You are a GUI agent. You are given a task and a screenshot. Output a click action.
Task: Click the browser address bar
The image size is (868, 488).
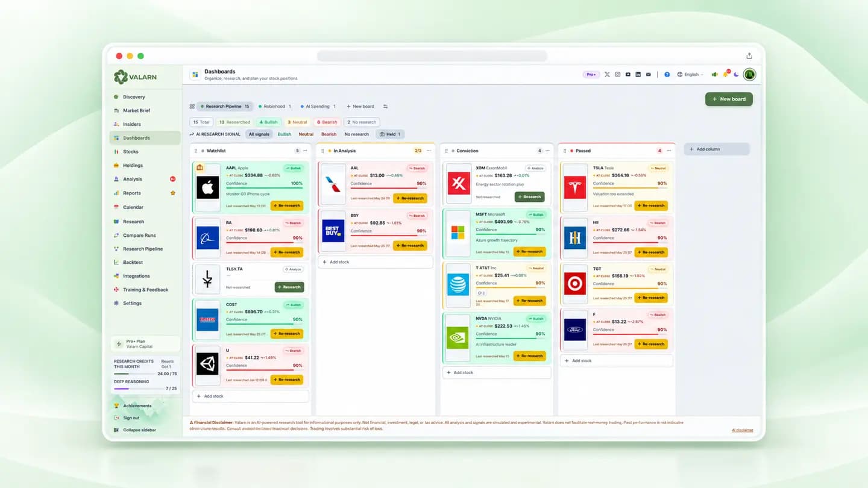coord(432,56)
